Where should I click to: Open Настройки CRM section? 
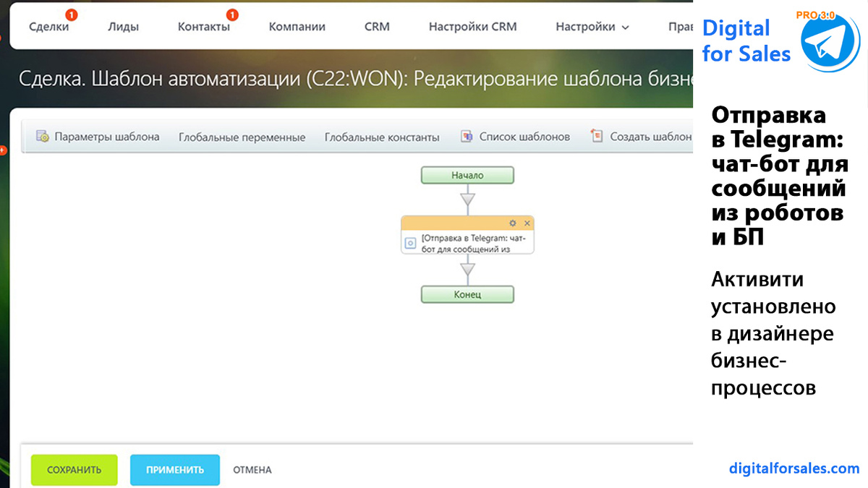[473, 27]
